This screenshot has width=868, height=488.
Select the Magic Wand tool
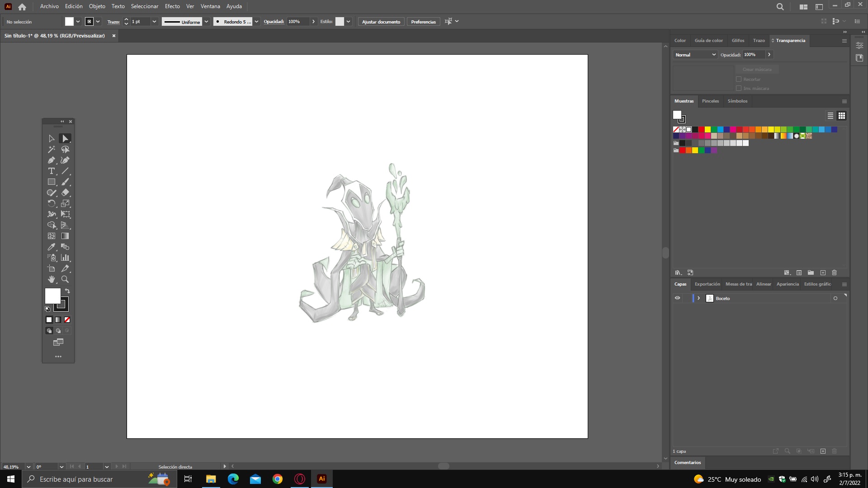(x=52, y=149)
